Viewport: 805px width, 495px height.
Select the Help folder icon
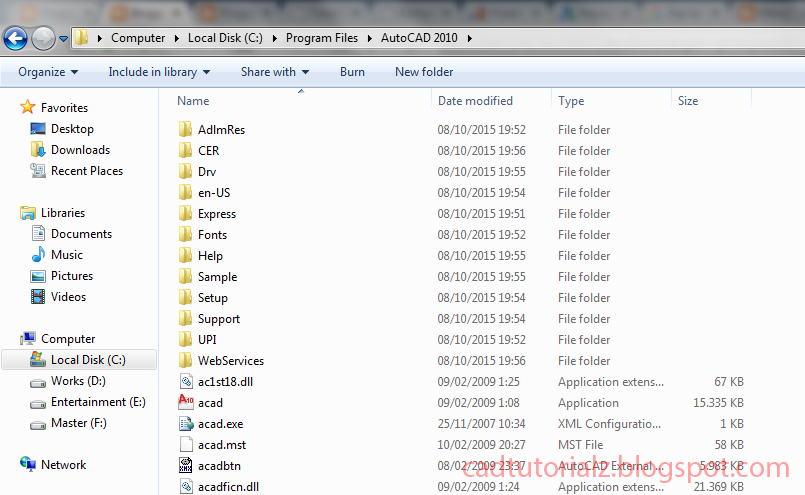pyautogui.click(x=185, y=255)
